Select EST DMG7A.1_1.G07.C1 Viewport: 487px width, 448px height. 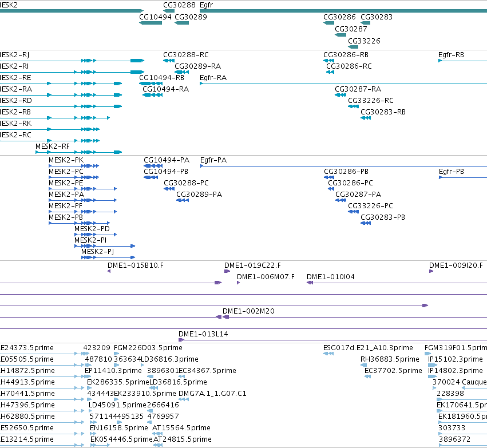[212, 394]
